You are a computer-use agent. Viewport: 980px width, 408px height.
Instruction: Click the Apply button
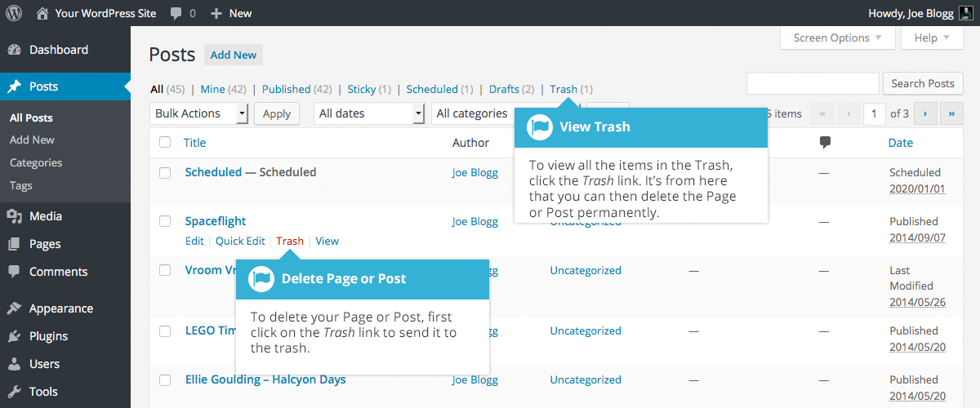click(277, 113)
